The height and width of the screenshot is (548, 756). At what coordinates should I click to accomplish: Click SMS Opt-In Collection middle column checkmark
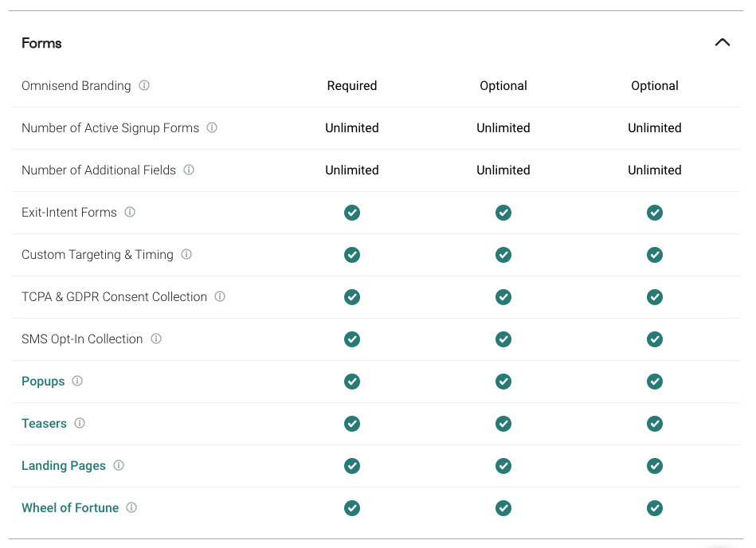pyautogui.click(x=503, y=339)
